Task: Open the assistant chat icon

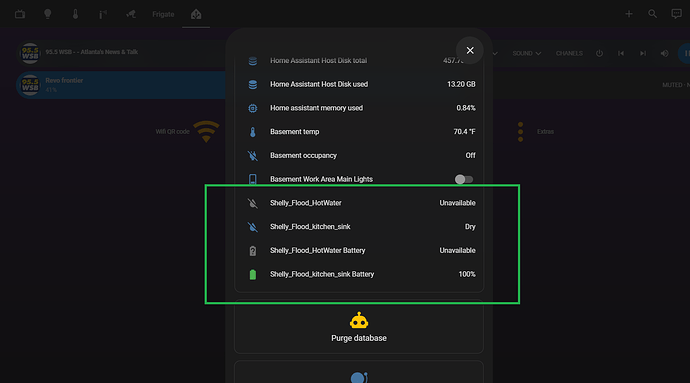Action: 676,14
